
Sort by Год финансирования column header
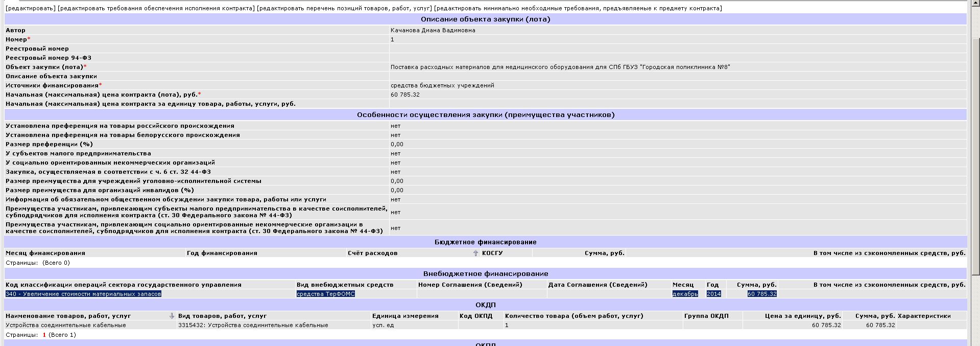click(222, 253)
